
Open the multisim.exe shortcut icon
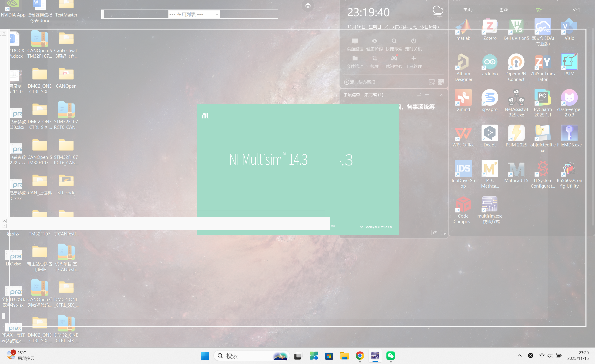click(489, 204)
